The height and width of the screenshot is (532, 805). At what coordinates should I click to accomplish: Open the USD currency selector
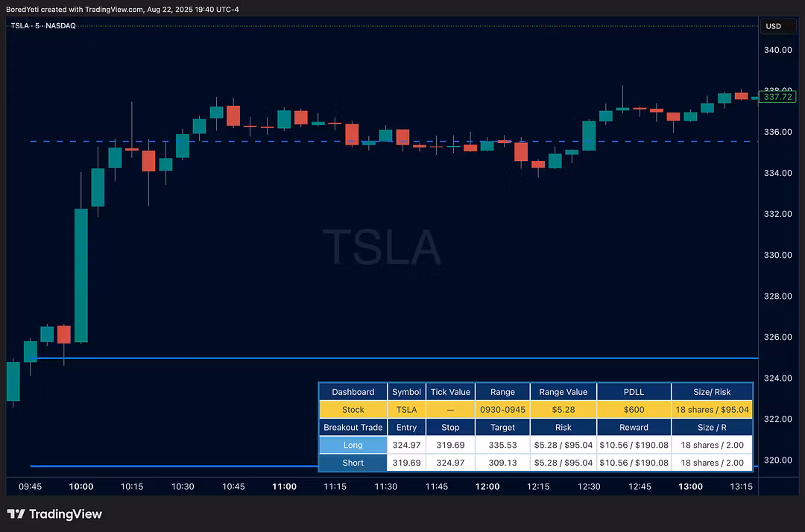773,26
